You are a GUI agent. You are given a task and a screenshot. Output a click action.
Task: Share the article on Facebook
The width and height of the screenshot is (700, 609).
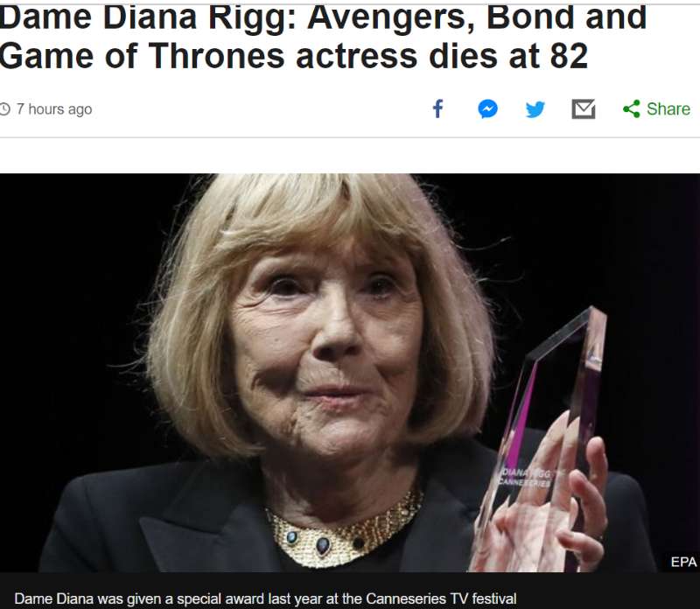click(x=438, y=108)
